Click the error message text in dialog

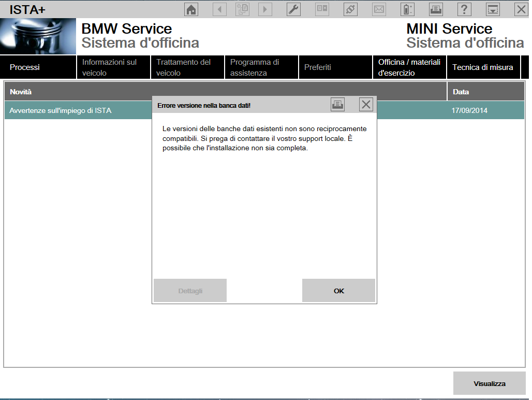[x=264, y=138]
